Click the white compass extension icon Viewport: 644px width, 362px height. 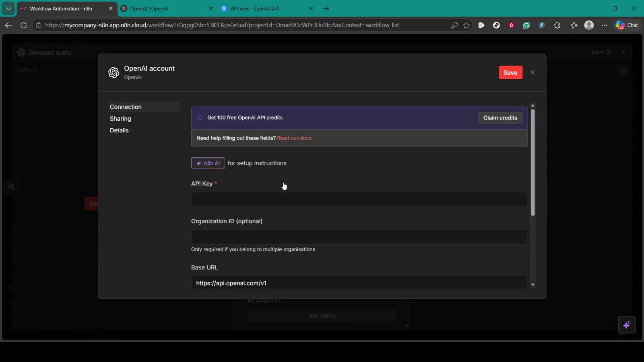pos(496,25)
